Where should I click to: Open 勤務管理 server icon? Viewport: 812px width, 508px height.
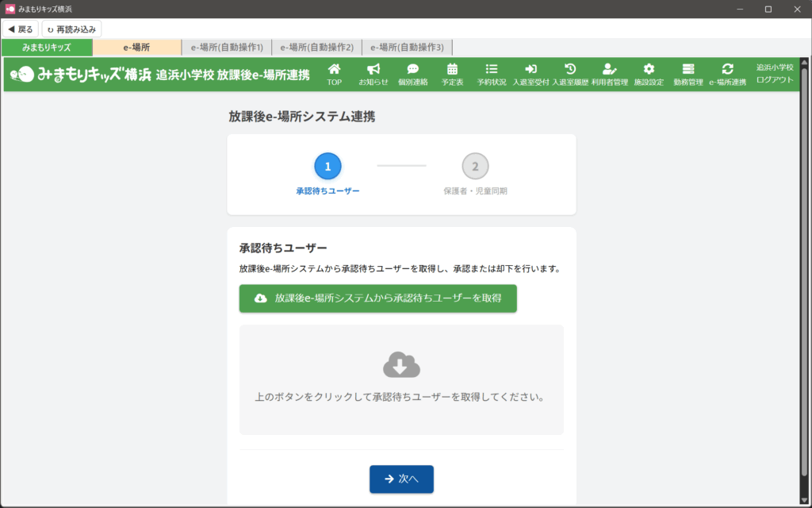[x=688, y=70]
